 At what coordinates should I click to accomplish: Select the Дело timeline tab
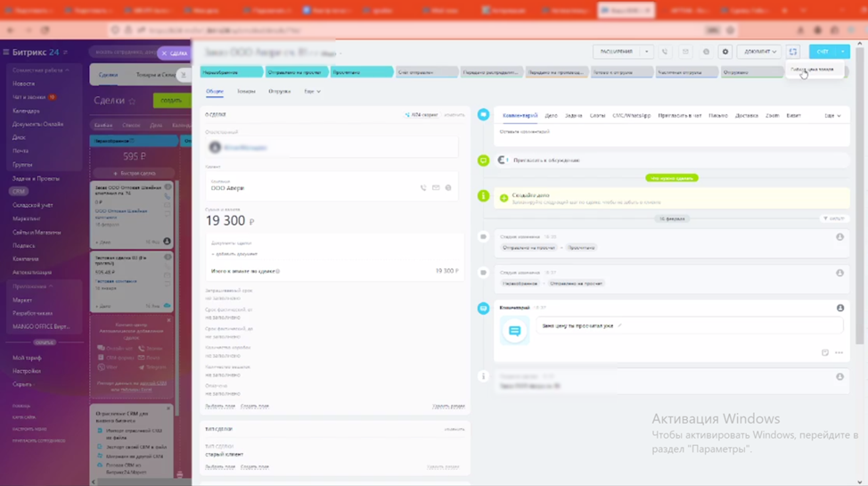tap(551, 116)
